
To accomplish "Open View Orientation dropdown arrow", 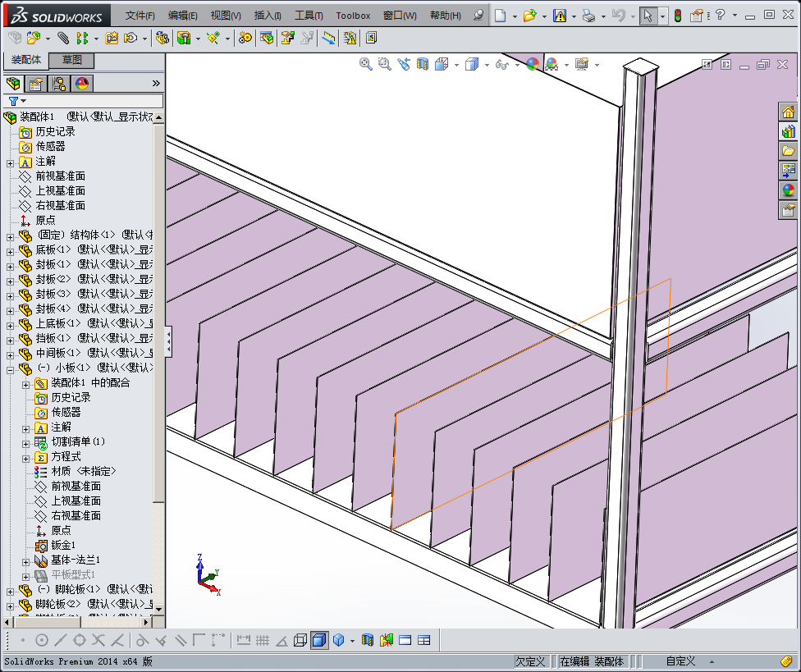I will coord(456,65).
